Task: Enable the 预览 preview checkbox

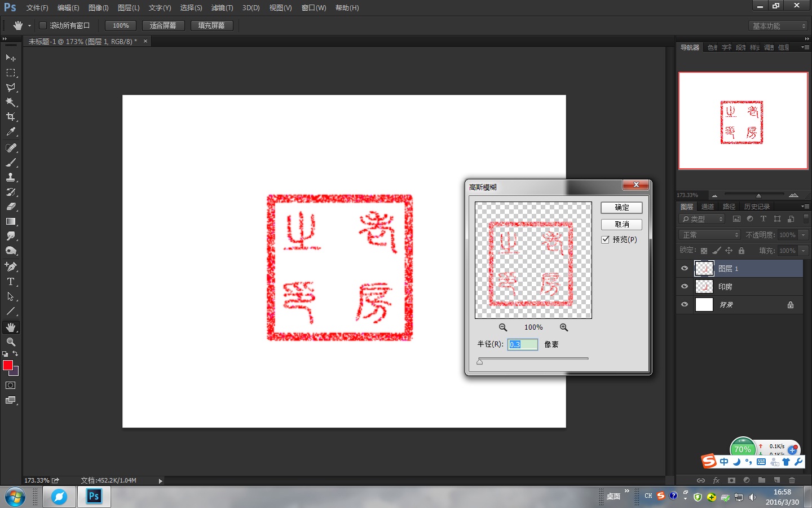Action: [x=606, y=239]
